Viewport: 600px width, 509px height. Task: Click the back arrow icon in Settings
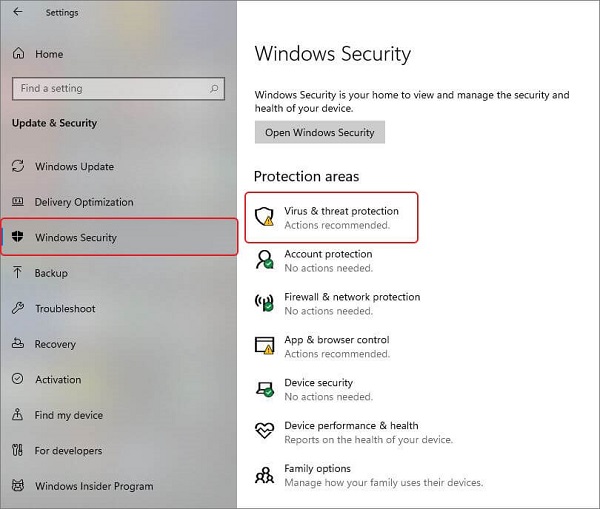(18, 13)
